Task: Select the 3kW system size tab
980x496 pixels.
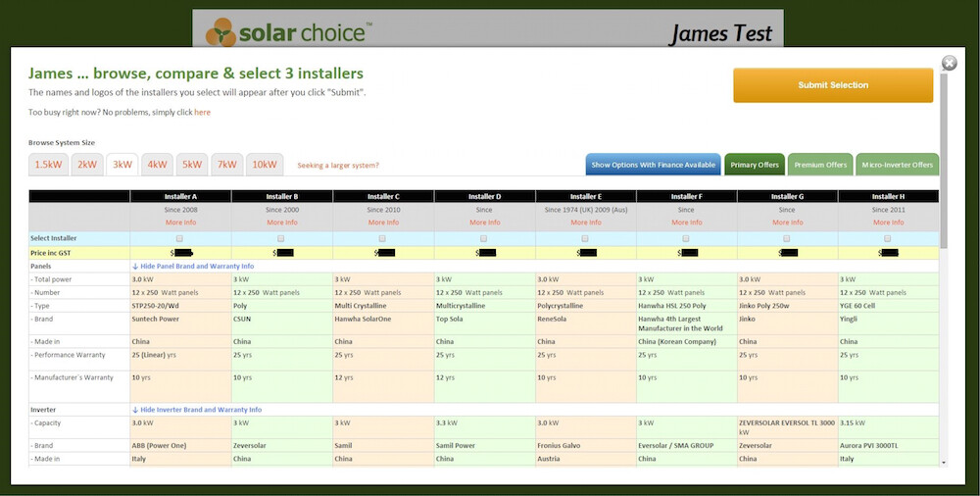Action: 122,165
